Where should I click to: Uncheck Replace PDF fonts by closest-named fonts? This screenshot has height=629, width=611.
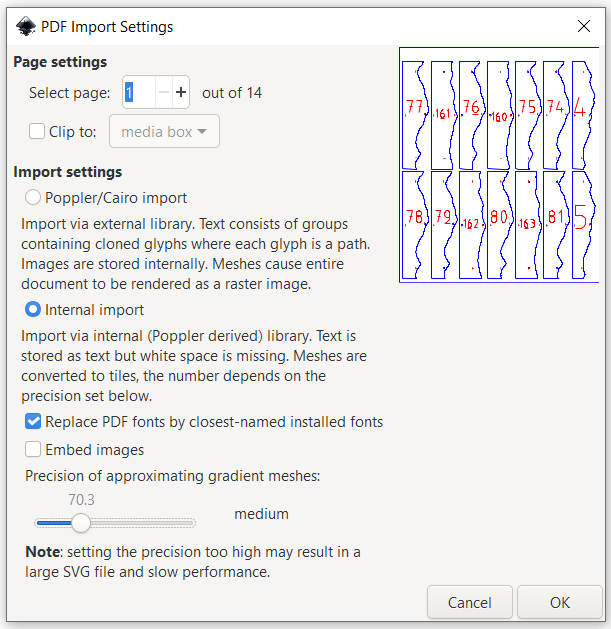[x=34, y=422]
